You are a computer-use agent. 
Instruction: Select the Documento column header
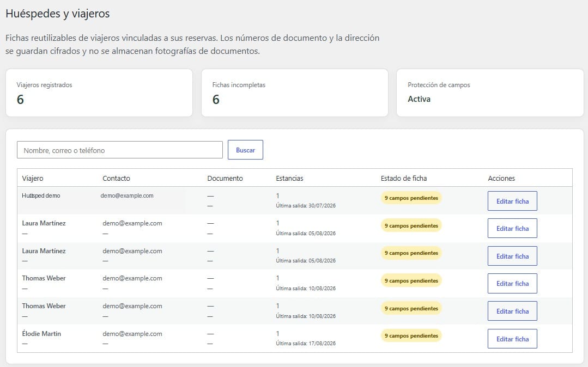(x=225, y=179)
